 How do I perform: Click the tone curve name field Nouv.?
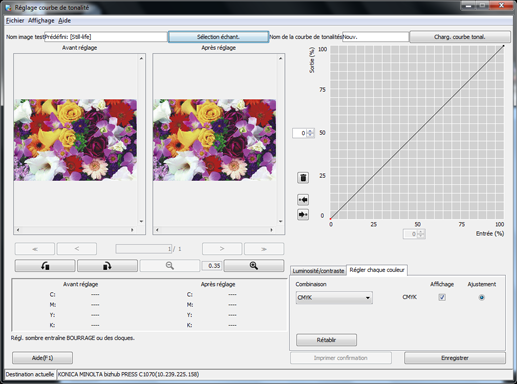(375, 37)
